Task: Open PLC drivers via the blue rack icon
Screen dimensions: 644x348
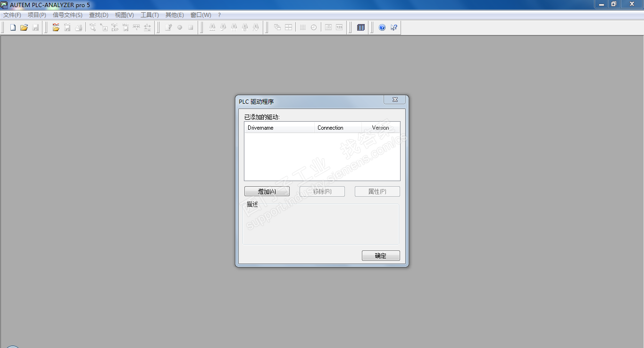Action: pos(361,27)
